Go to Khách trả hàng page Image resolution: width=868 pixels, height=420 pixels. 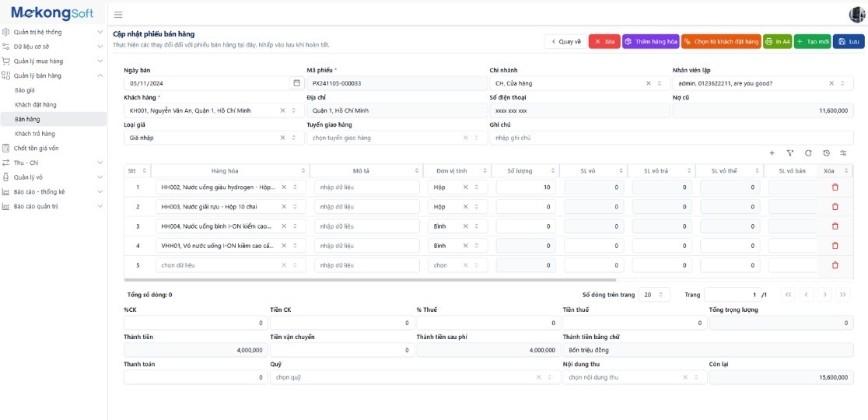[x=35, y=134]
